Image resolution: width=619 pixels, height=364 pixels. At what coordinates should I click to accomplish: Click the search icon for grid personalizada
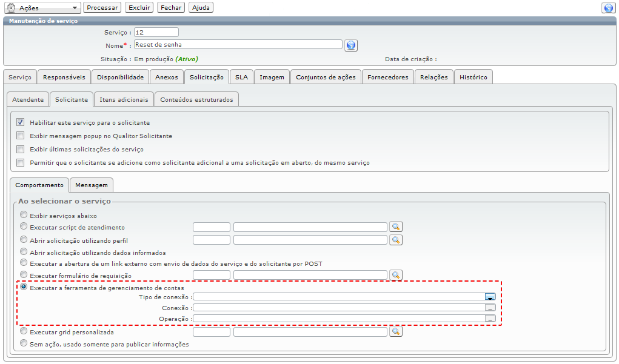click(x=396, y=332)
